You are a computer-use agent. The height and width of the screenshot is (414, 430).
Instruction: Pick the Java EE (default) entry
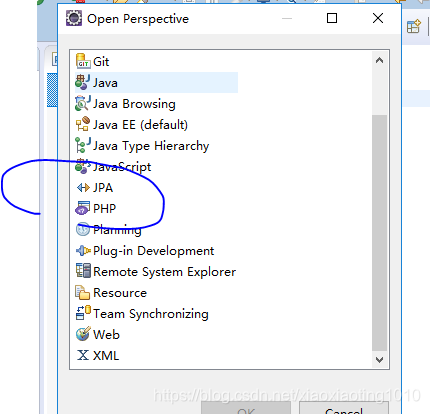140,125
